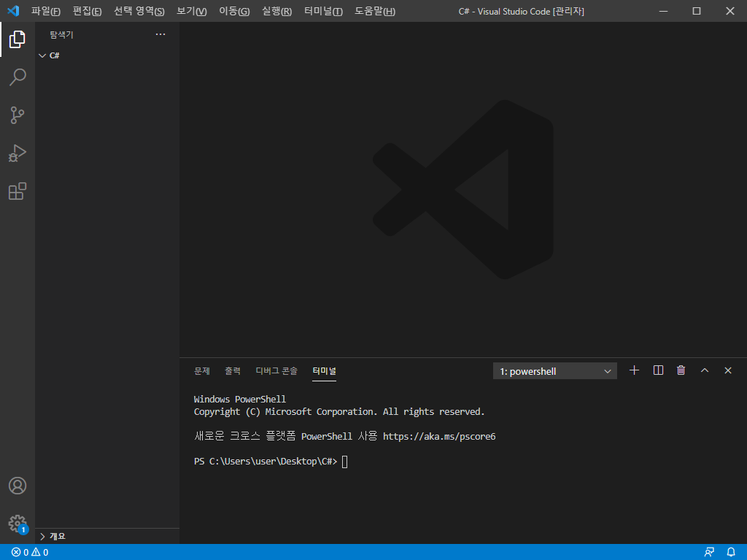Open Source Control view icon
The width and height of the screenshot is (747, 560).
[18, 115]
